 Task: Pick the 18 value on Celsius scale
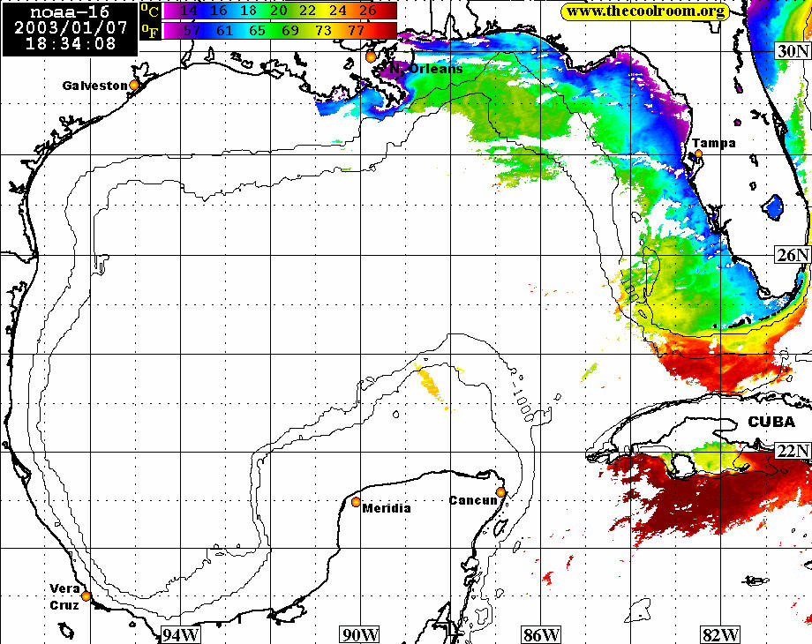[x=248, y=11]
